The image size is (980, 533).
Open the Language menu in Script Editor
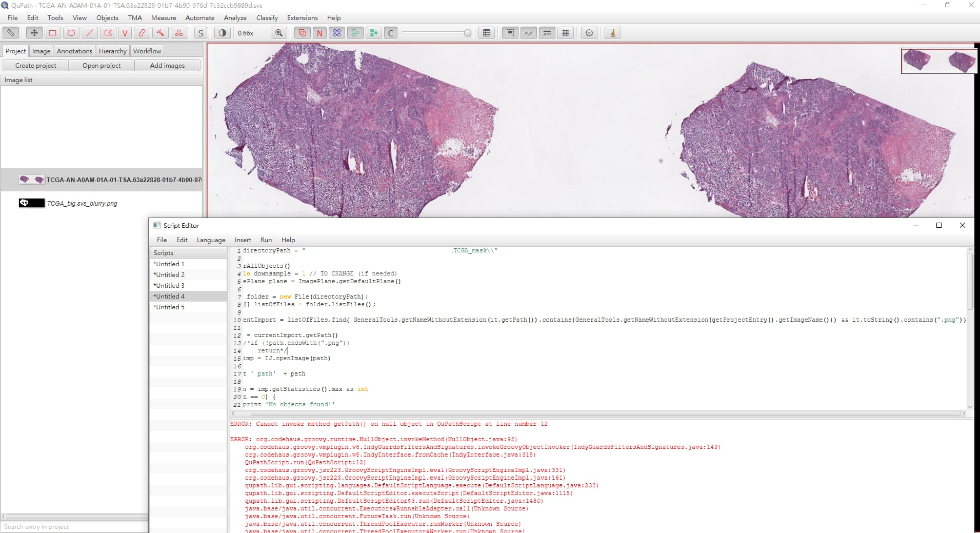(211, 240)
